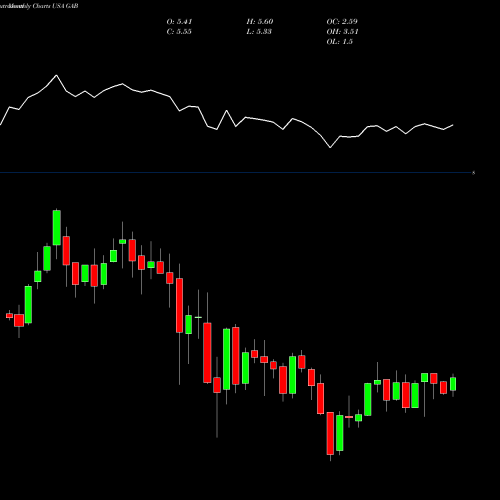Click the 'Charts USA GAB' chart title
The image size is (500, 500).
55,6
